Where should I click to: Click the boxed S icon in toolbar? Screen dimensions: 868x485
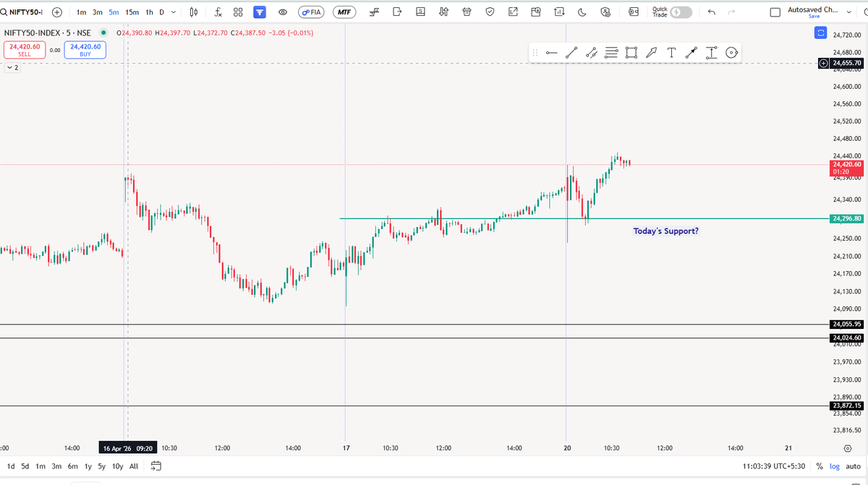click(x=421, y=12)
